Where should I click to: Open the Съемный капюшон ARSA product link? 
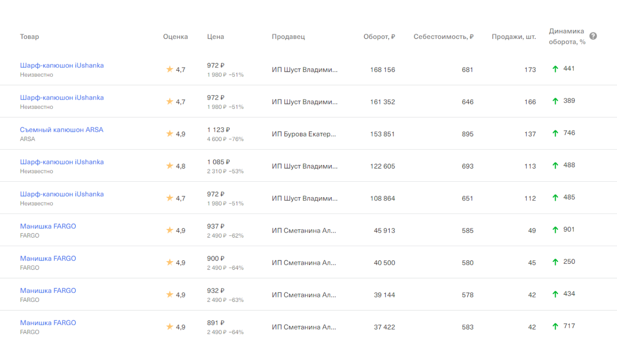pos(62,130)
